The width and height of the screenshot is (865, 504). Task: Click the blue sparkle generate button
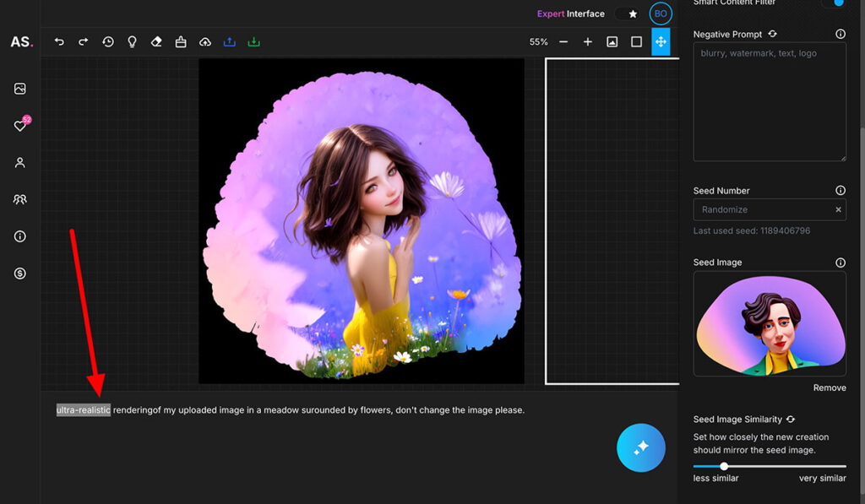640,447
